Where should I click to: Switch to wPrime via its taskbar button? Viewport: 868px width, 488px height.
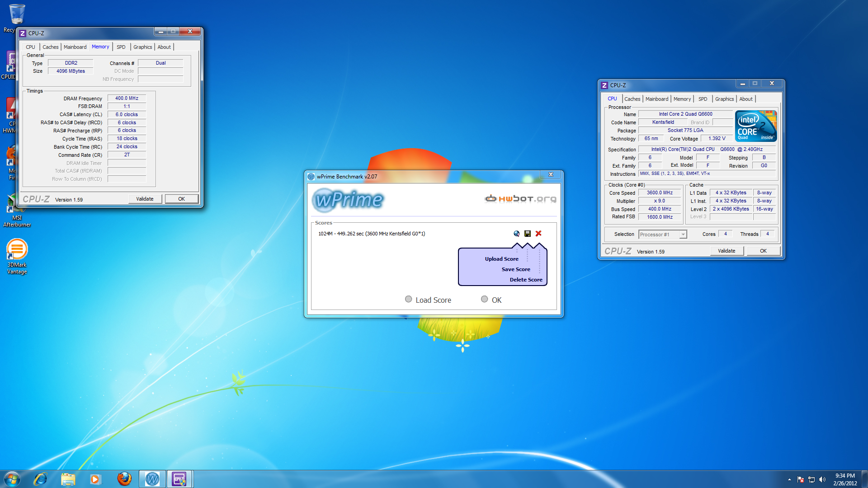tap(152, 479)
